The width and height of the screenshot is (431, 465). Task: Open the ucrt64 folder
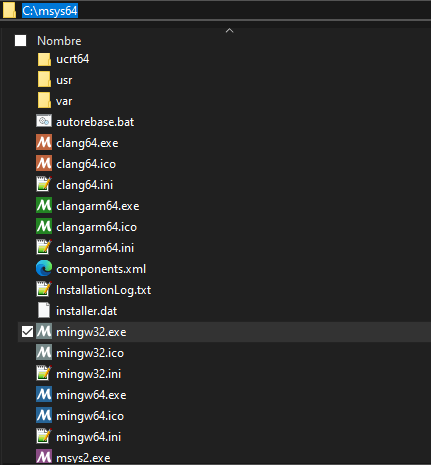(x=73, y=59)
